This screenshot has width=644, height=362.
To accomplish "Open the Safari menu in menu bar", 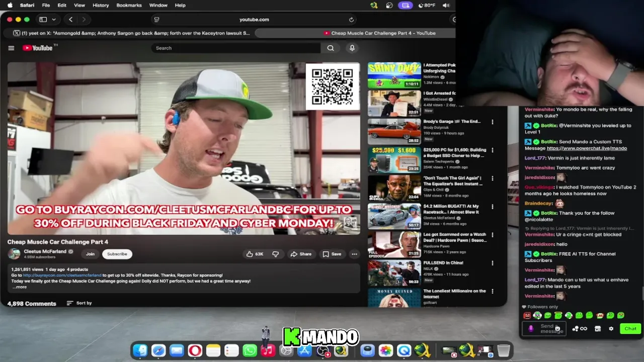I will tap(27, 5).
